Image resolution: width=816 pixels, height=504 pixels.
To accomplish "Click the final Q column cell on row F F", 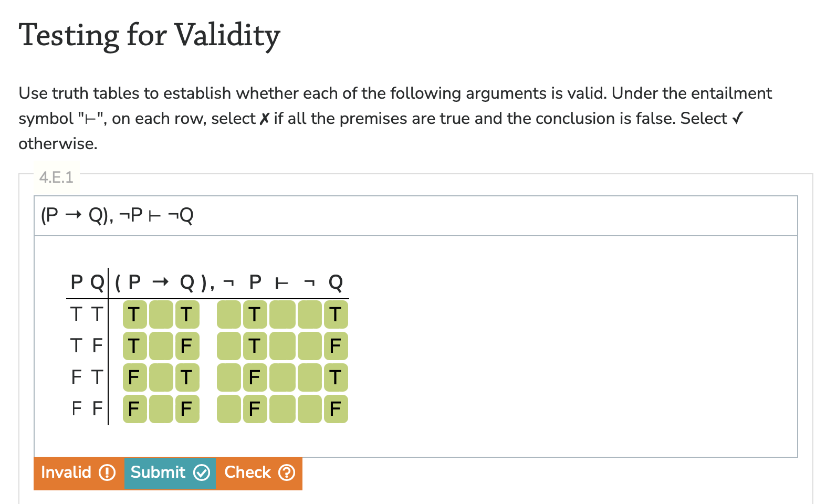I will pyautogui.click(x=336, y=408).
